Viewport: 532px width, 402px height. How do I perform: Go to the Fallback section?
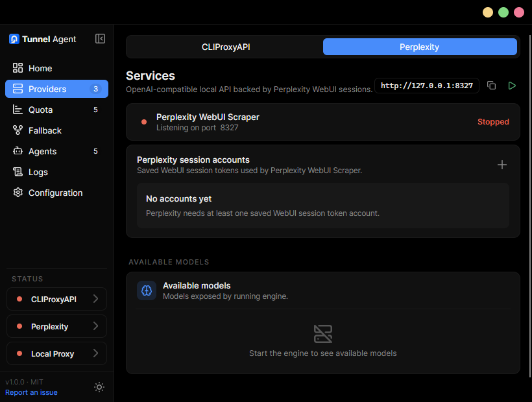pos(56,130)
